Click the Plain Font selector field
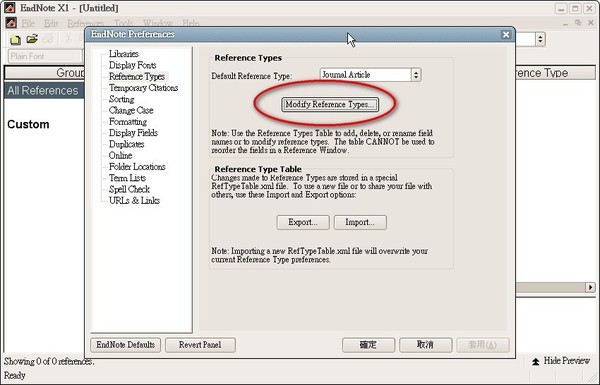Viewport: 600px width, 385px height. click(x=45, y=57)
